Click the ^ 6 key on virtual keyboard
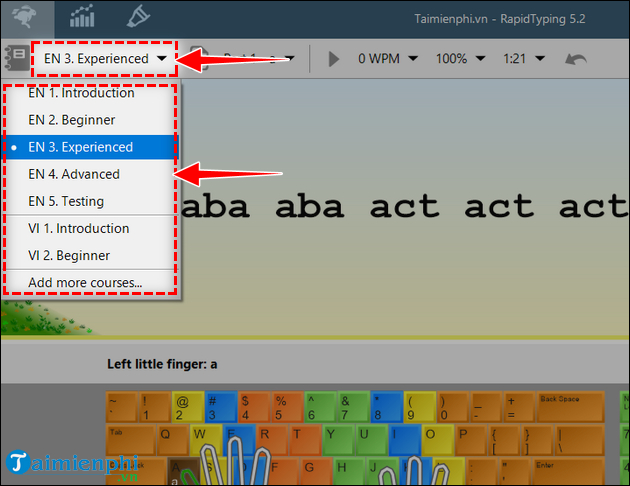This screenshot has height=486, width=630. pos(320,407)
